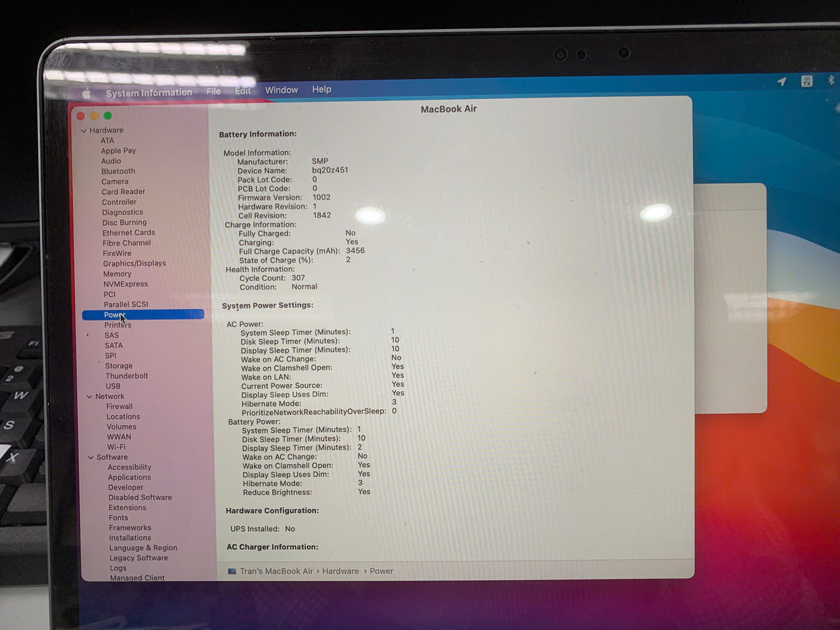
Task: Select Parallel SCSI in the sidebar
Action: [x=126, y=304]
